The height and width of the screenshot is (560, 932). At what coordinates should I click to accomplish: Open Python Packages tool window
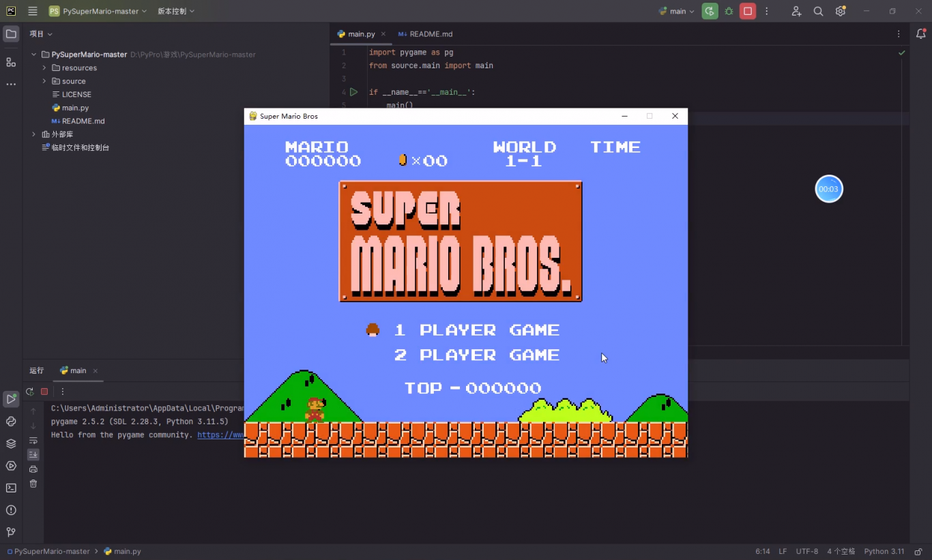click(x=11, y=443)
